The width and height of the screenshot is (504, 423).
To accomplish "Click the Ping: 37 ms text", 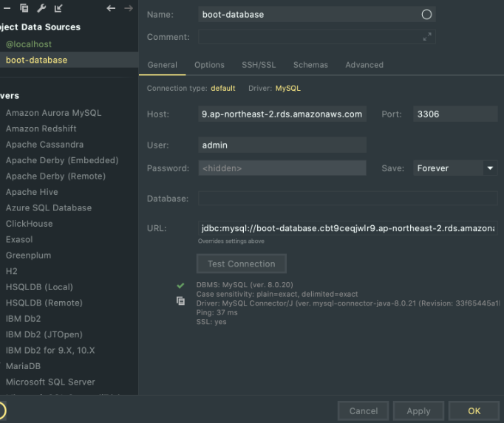I will (x=217, y=312).
